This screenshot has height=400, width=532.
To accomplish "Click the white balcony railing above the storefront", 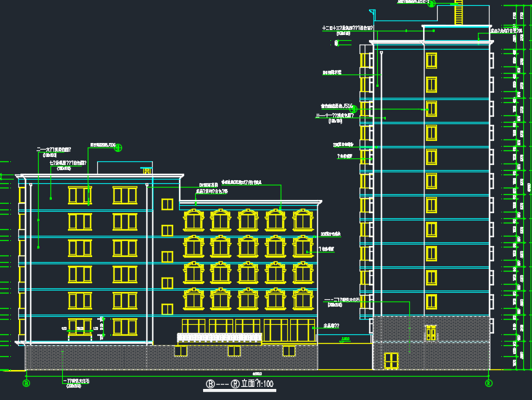I will [x=219, y=336].
